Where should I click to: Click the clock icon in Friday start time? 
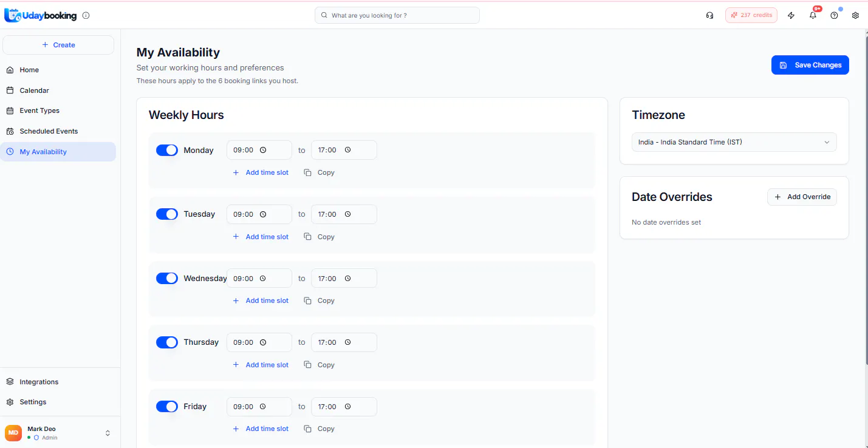click(x=263, y=407)
